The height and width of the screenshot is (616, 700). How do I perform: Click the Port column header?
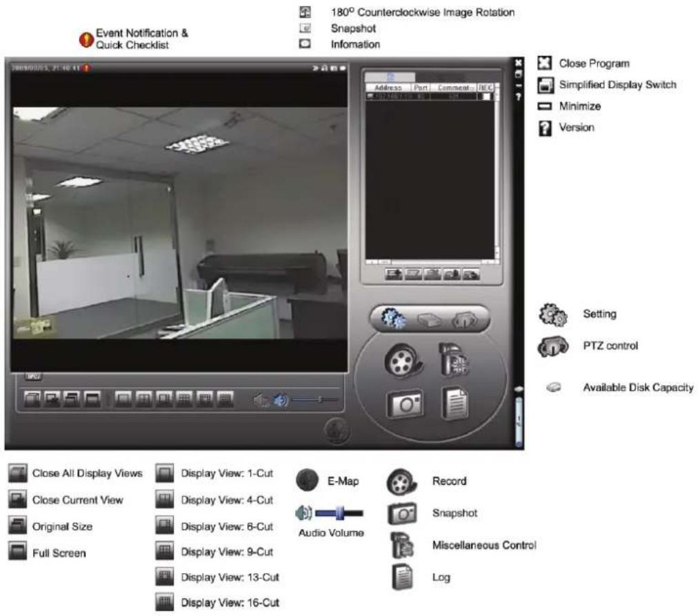click(x=420, y=88)
